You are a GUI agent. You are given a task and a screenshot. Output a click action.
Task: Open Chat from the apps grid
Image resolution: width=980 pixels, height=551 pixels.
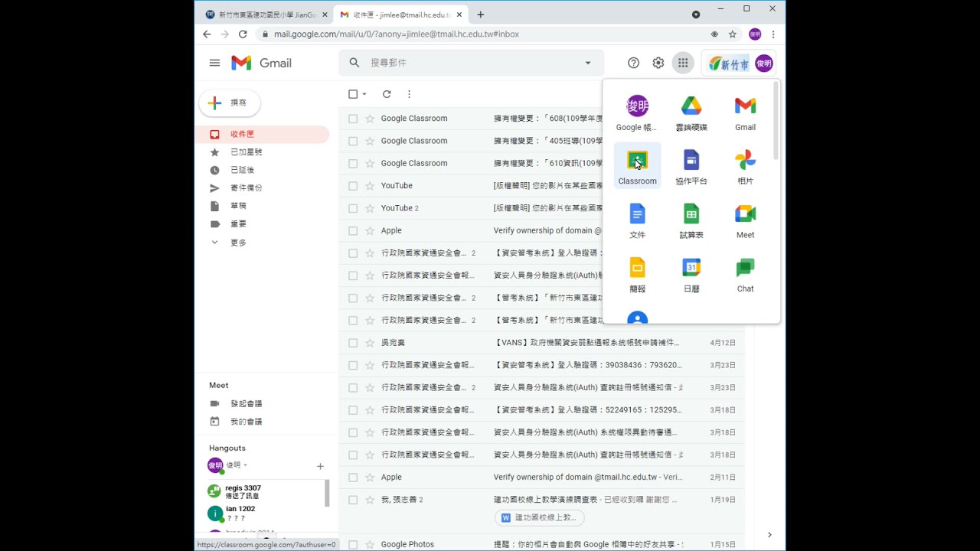click(745, 275)
